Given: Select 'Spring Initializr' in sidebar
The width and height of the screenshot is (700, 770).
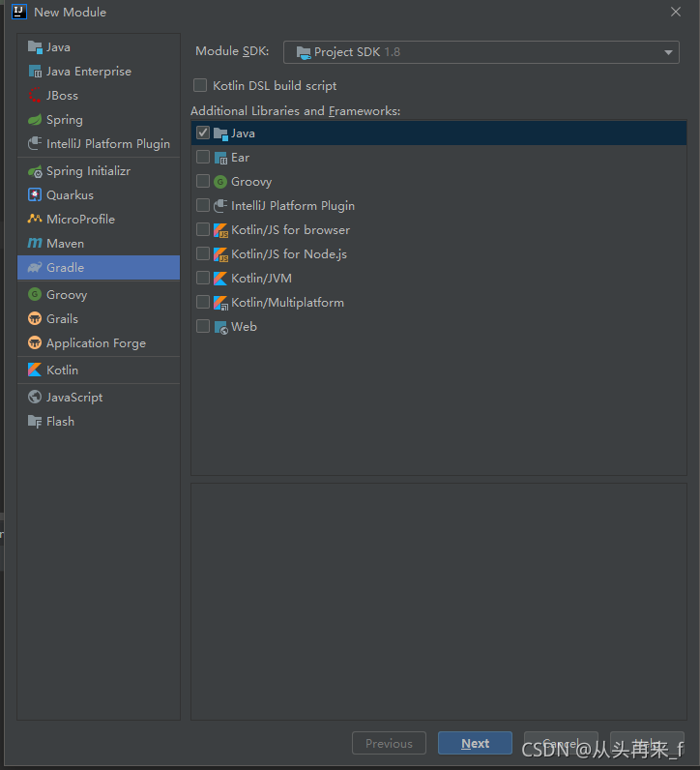Looking at the screenshot, I should tap(99, 171).
